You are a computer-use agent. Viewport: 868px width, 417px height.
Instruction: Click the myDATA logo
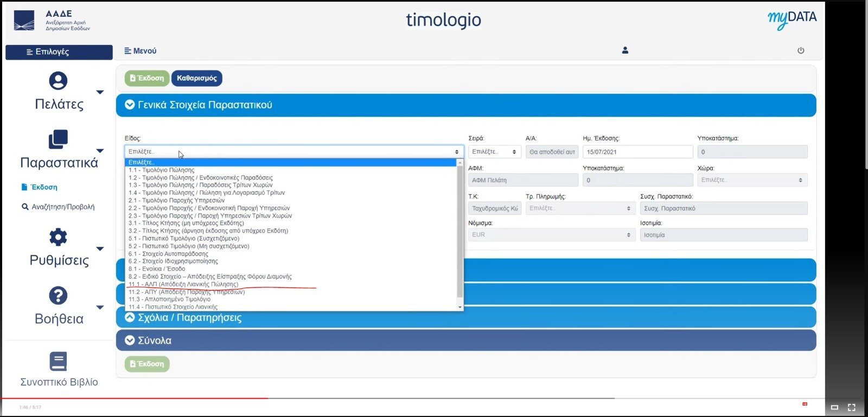tap(792, 20)
